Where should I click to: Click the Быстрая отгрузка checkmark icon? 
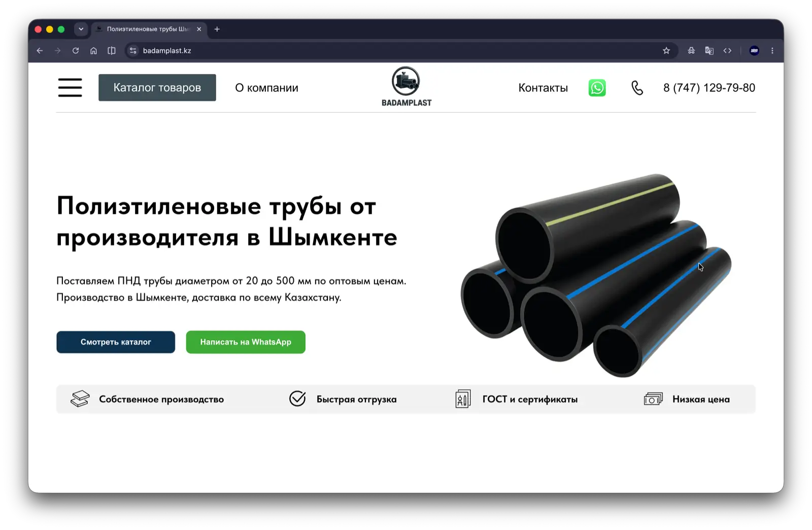click(297, 399)
